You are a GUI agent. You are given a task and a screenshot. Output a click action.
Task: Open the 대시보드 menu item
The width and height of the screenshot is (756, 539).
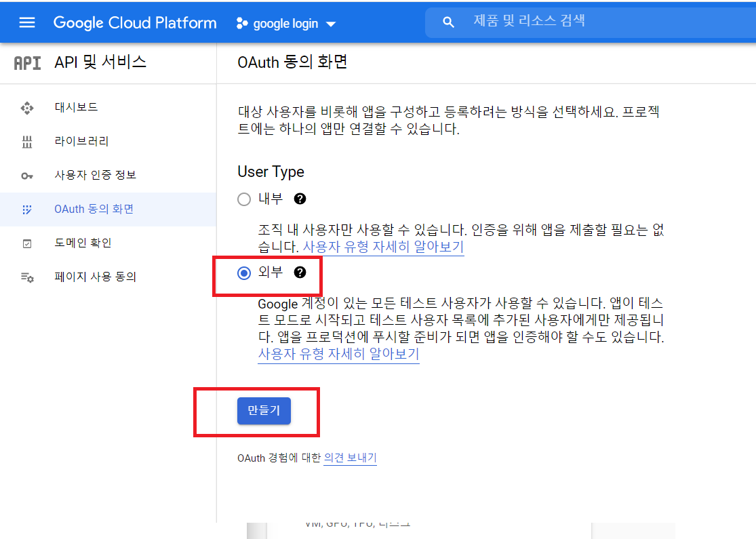point(108,107)
